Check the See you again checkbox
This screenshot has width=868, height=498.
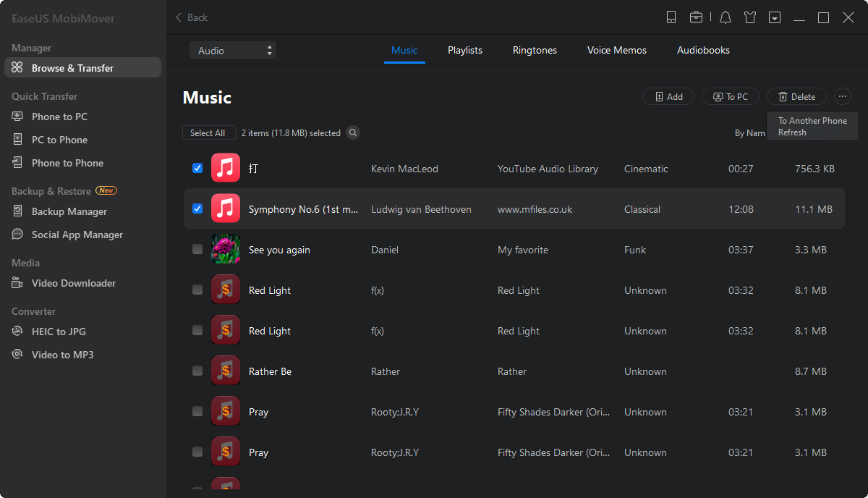tap(197, 249)
